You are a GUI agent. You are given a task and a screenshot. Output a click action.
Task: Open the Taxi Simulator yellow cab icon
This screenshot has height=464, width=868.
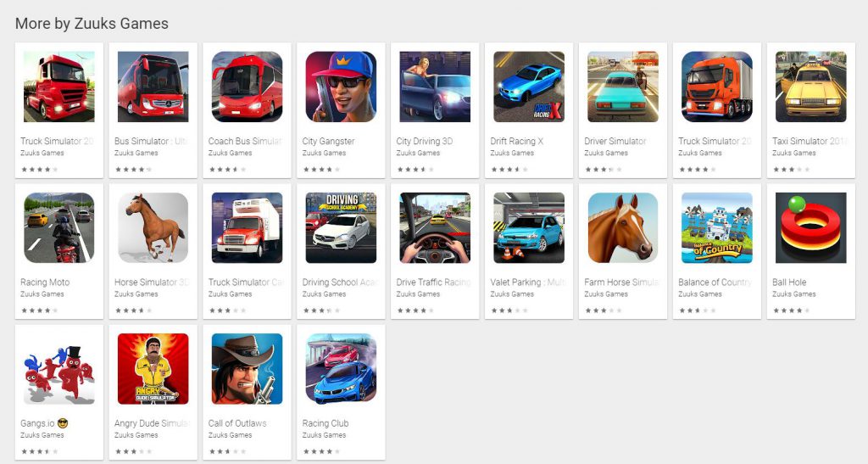click(811, 87)
